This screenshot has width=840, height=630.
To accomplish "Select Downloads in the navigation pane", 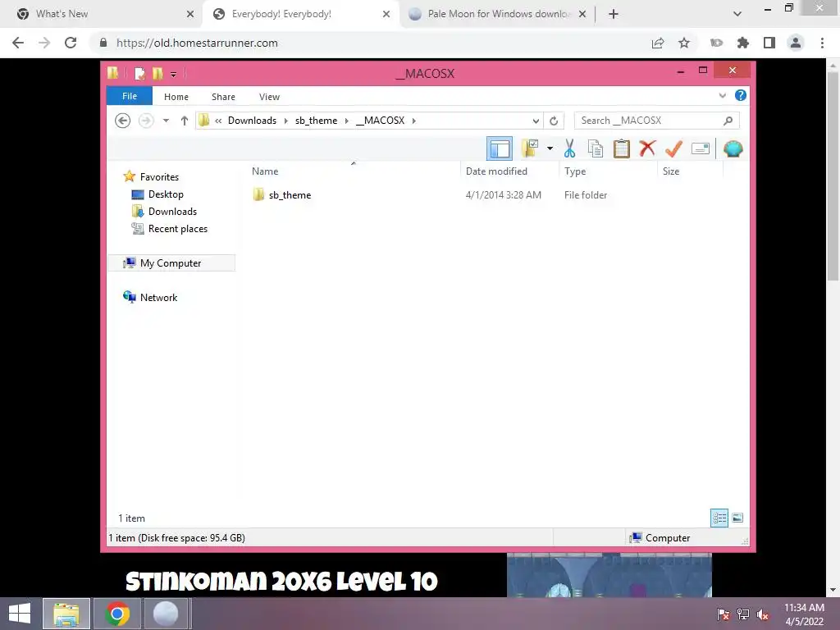I will [172, 212].
